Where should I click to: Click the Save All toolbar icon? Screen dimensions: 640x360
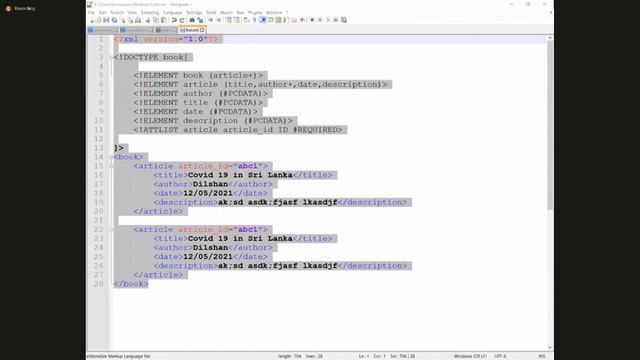114,20
